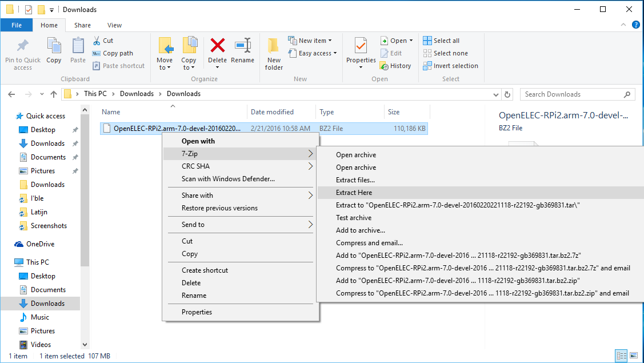Viewport: 644px width, 363px height.
Task: Switch to the Share ribbon tab
Action: [82, 25]
